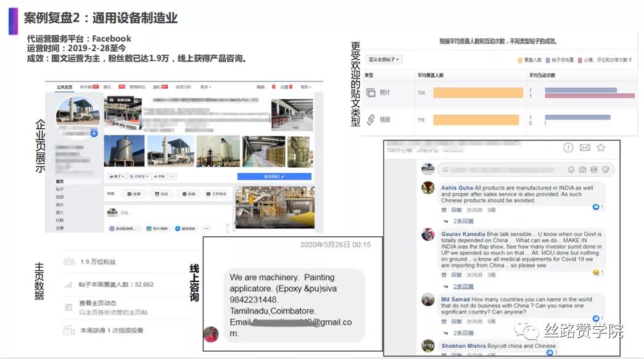644x359 pixels.
Task: Click Shobhan Mishra's avatar
Action: click(428, 346)
